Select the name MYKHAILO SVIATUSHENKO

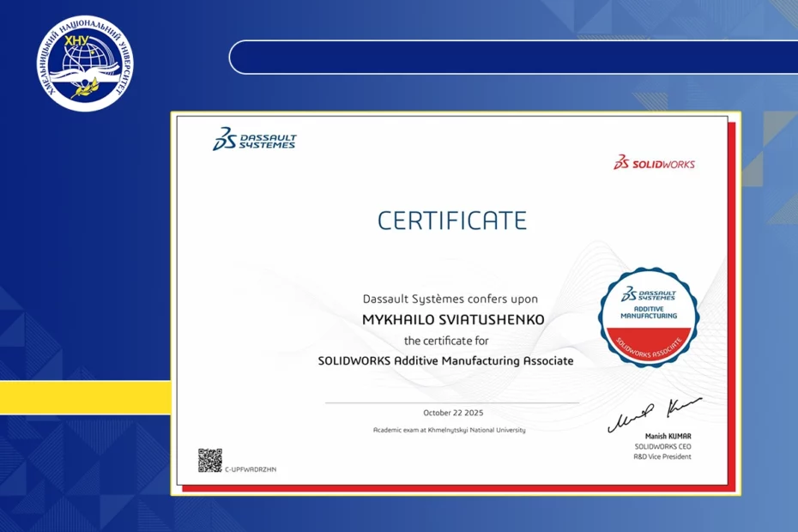452,319
